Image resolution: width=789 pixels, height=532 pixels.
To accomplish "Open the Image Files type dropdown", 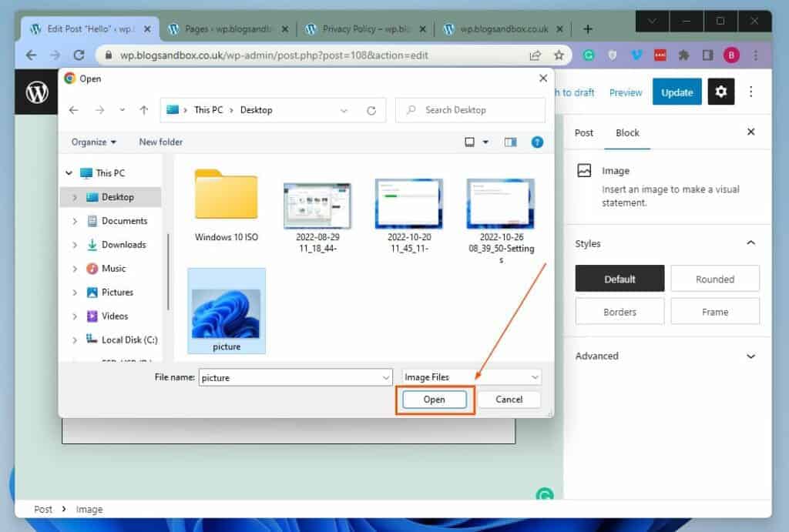I will pyautogui.click(x=472, y=377).
